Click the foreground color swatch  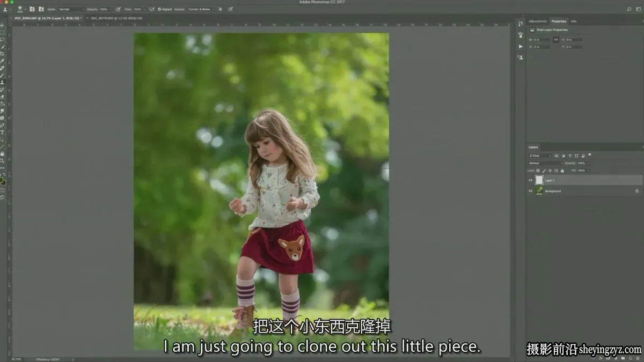tap(2, 180)
